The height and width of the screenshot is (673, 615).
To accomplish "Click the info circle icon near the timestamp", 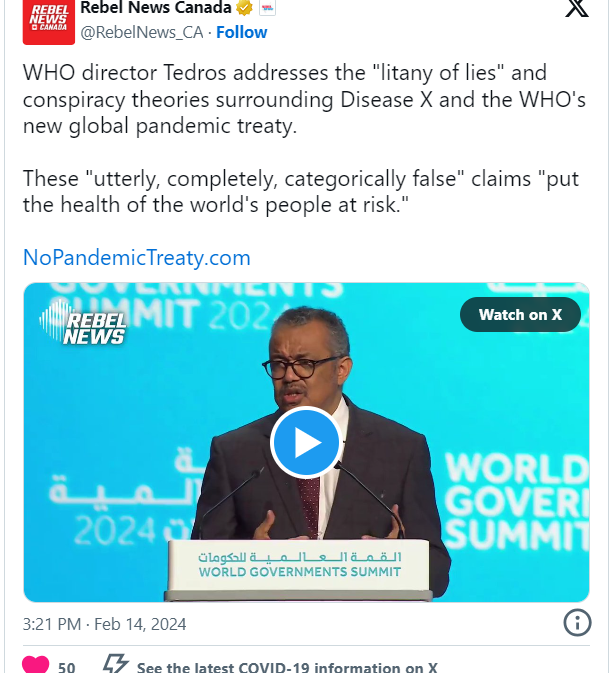I will pyautogui.click(x=577, y=622).
